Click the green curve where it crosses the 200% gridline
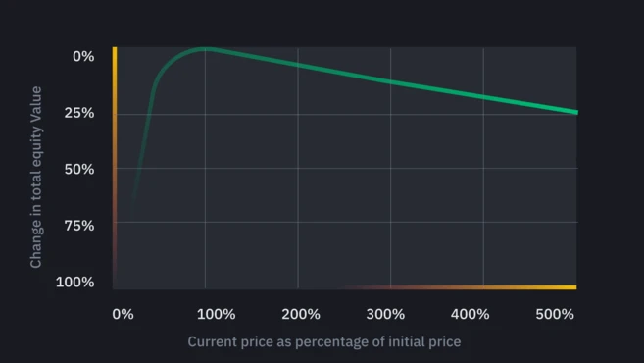The height and width of the screenshot is (363, 644). click(x=298, y=65)
